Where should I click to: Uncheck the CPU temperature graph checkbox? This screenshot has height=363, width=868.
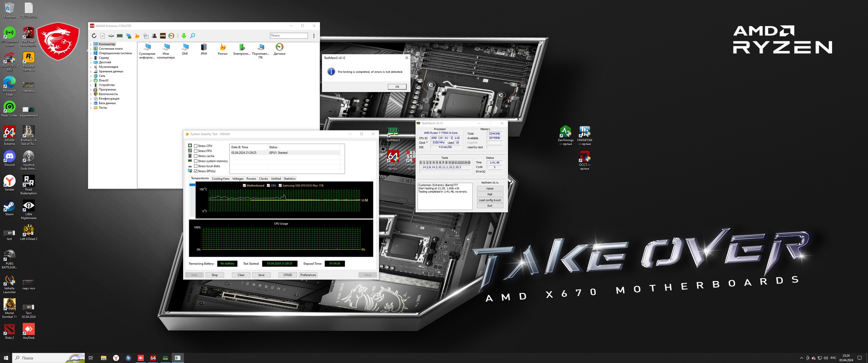tap(269, 186)
